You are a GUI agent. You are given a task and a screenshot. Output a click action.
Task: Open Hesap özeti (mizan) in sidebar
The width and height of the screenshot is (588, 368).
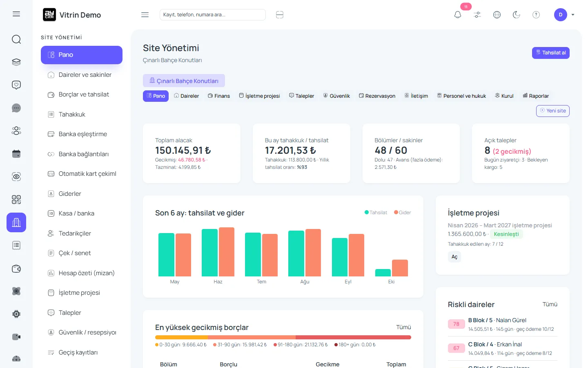[x=82, y=273]
